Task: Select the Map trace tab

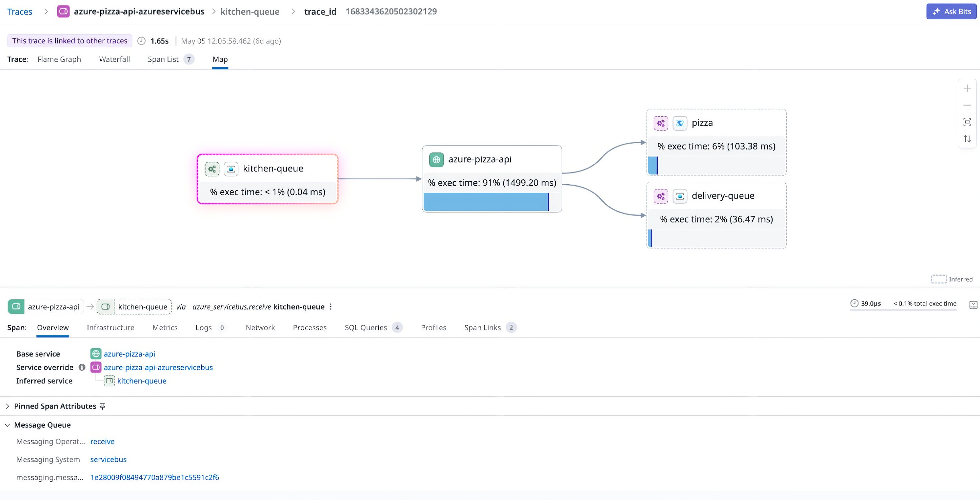Action: coord(220,59)
